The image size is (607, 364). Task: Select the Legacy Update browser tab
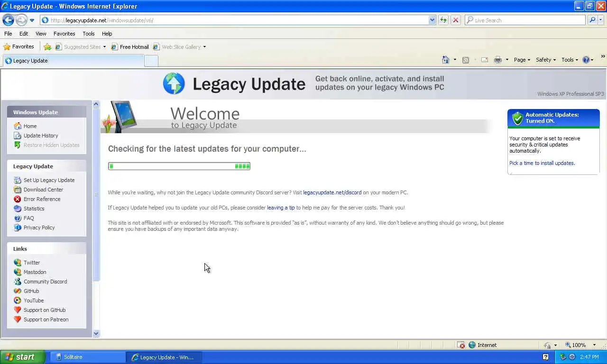click(x=73, y=61)
